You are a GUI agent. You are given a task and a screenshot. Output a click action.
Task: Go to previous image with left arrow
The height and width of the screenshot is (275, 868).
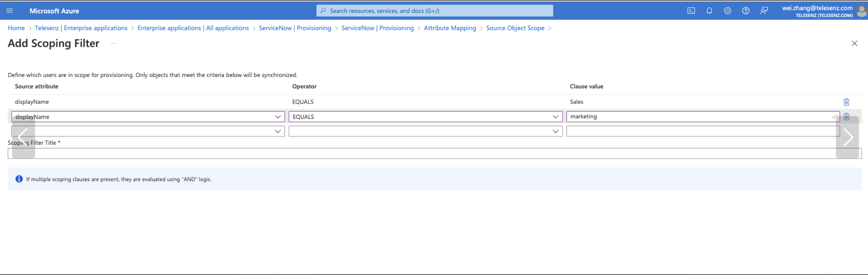coord(23,137)
